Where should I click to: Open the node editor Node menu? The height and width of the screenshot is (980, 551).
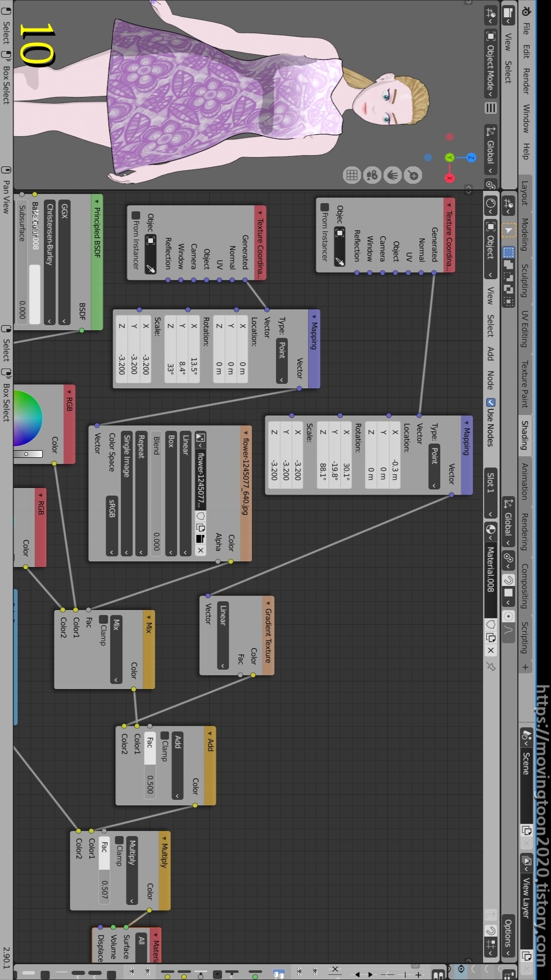[490, 380]
